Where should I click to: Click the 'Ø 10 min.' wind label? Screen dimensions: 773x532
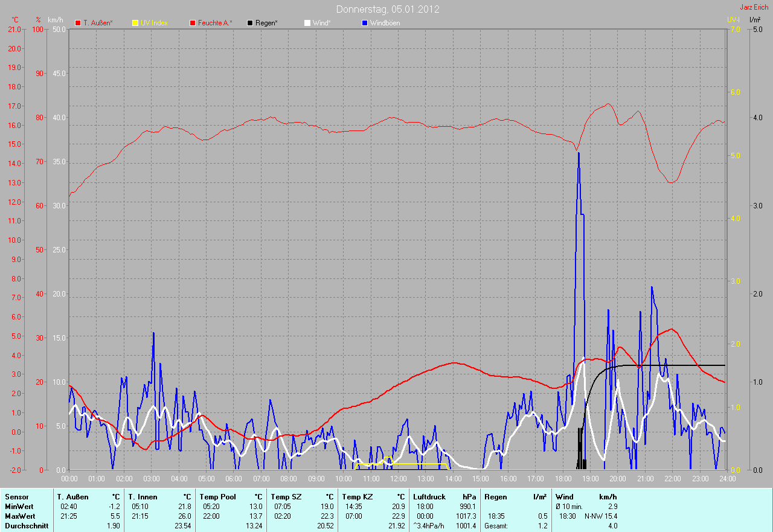click(x=569, y=507)
